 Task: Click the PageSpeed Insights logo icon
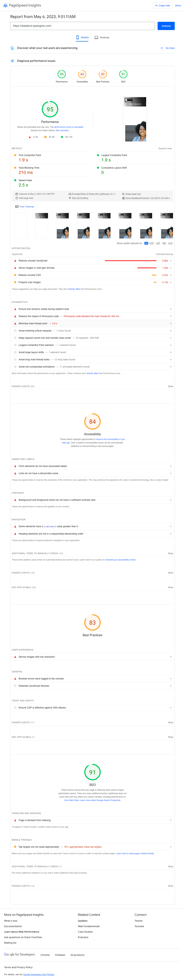point(5,6)
